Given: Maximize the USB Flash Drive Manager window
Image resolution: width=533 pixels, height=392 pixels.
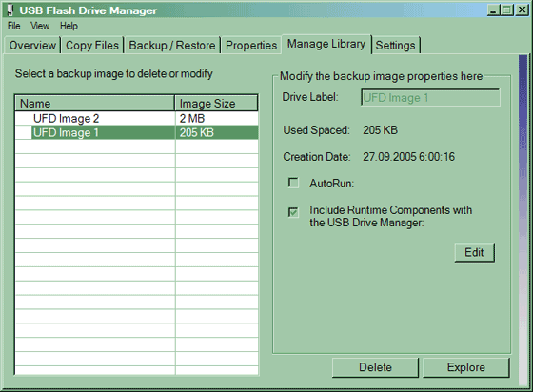Looking at the screenshot, I should pos(506,10).
